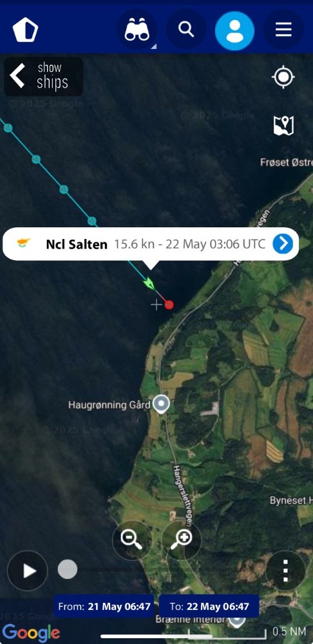313x644 pixels.
Task: Tap the MarineTraffic home logo
Action: point(26,30)
